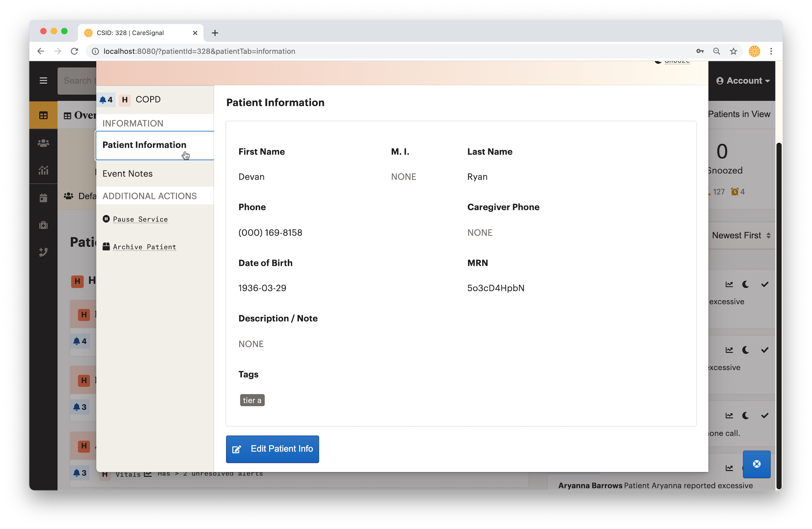Image resolution: width=812 pixels, height=529 pixels.
Task: Click the chart icon in the first alert row
Action: click(x=730, y=284)
